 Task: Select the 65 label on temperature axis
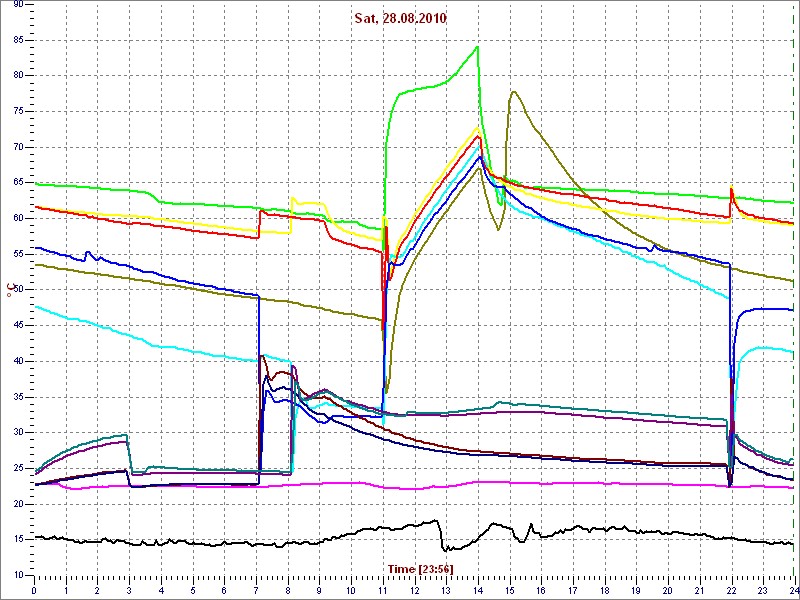[18, 183]
